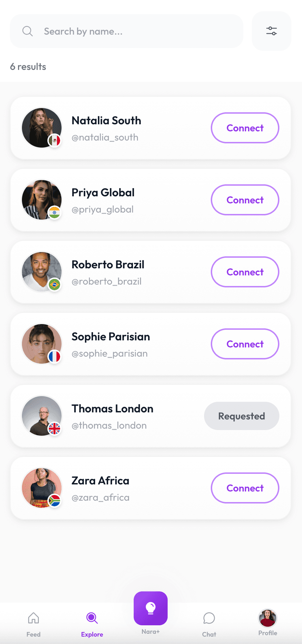Open the Chat bubble icon
This screenshot has height=644, width=302.
pyautogui.click(x=209, y=619)
